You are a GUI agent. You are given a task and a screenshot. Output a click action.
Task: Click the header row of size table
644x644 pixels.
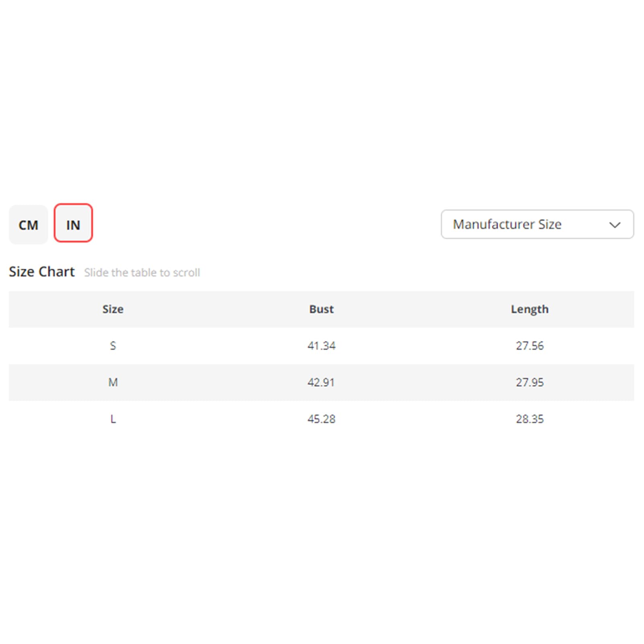point(321,309)
